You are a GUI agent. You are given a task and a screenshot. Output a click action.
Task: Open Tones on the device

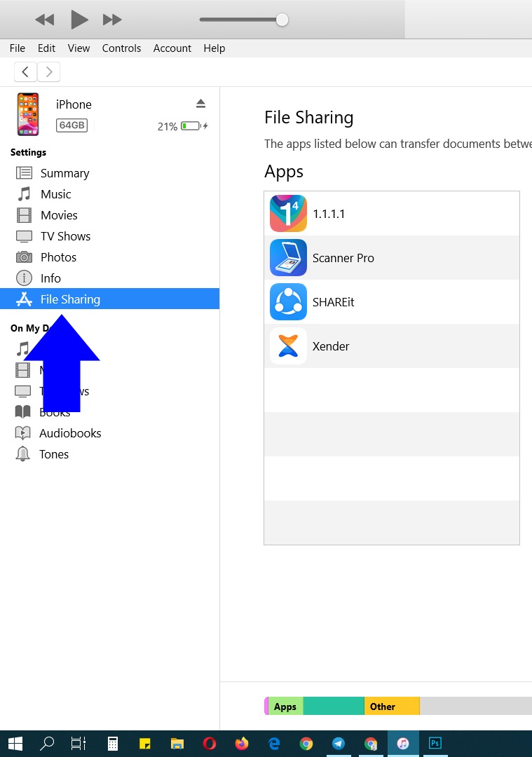coord(53,454)
